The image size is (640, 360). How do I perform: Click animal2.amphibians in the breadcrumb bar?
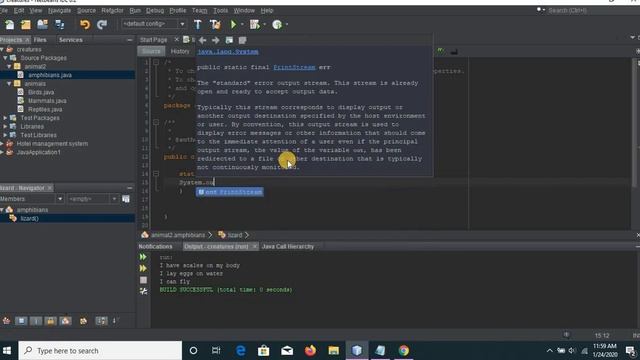(178, 235)
